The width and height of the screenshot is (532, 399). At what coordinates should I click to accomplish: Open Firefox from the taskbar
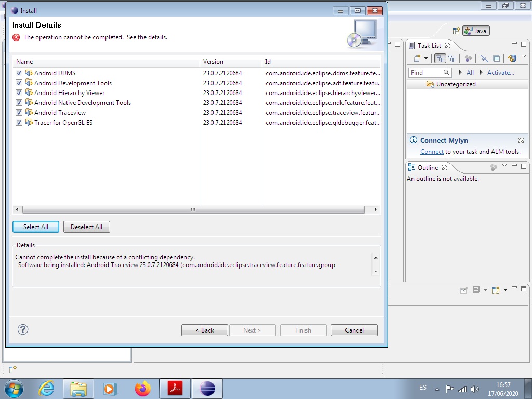[x=142, y=389]
